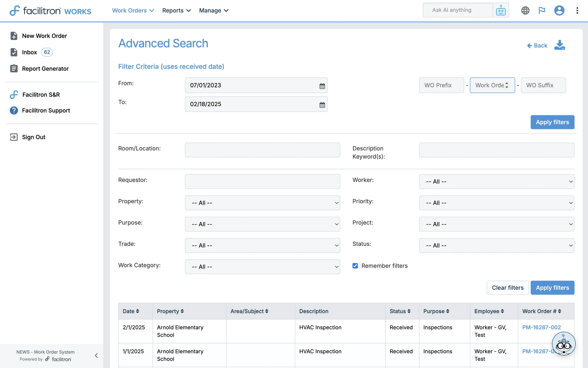Open the Manage menu
Screen dimensions: 588x368
tap(213, 10)
